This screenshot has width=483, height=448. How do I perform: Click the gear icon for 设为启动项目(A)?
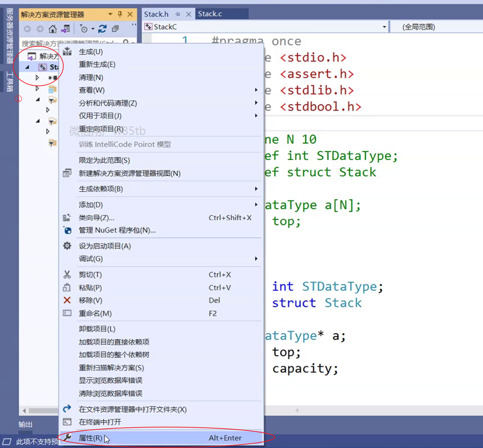tap(67, 246)
